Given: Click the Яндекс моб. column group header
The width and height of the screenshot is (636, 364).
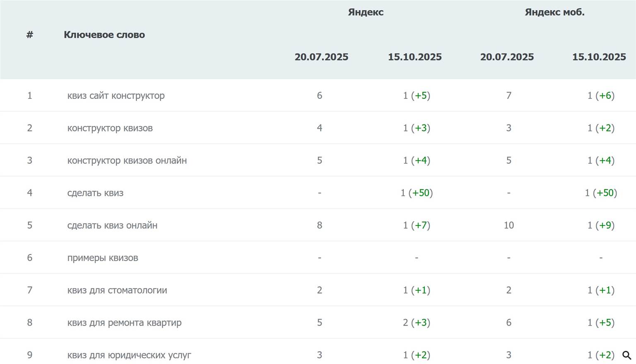Looking at the screenshot, I should 554,12.
